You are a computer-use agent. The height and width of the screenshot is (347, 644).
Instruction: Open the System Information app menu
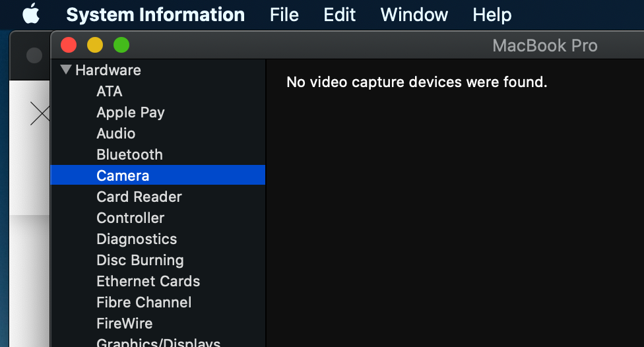tap(155, 15)
